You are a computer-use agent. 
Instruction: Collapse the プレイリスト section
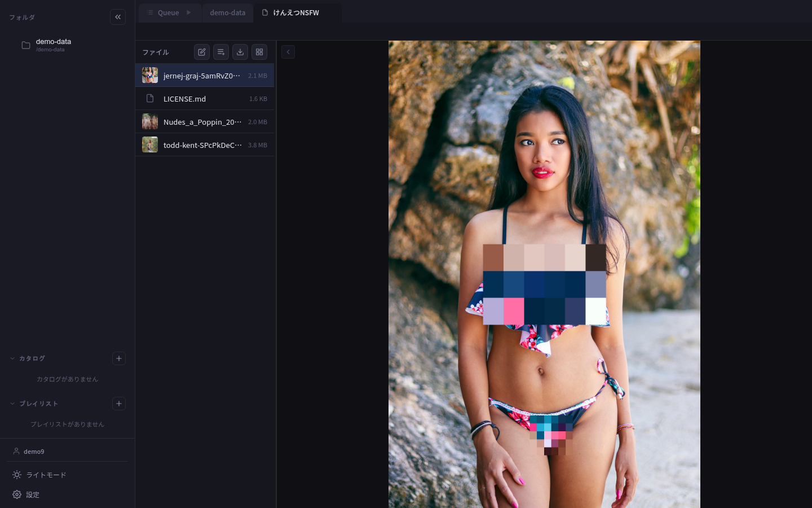(x=12, y=404)
